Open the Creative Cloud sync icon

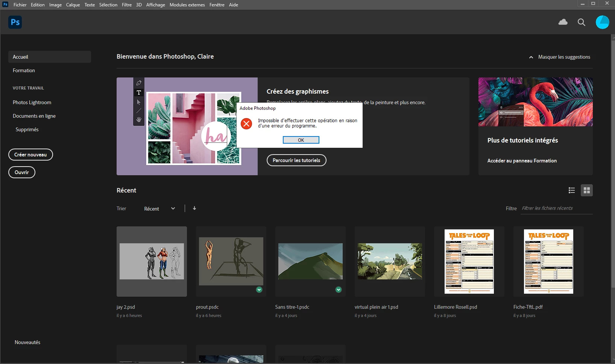(x=563, y=22)
